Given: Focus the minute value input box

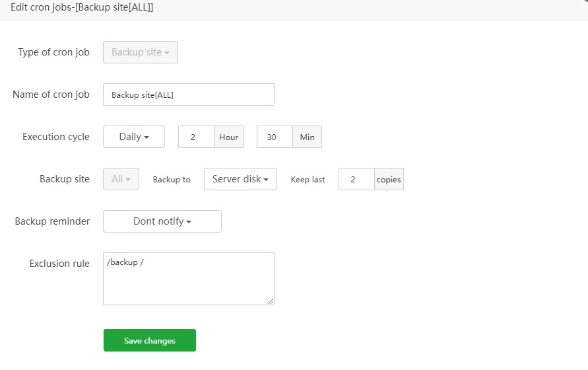Looking at the screenshot, I should 275,137.
